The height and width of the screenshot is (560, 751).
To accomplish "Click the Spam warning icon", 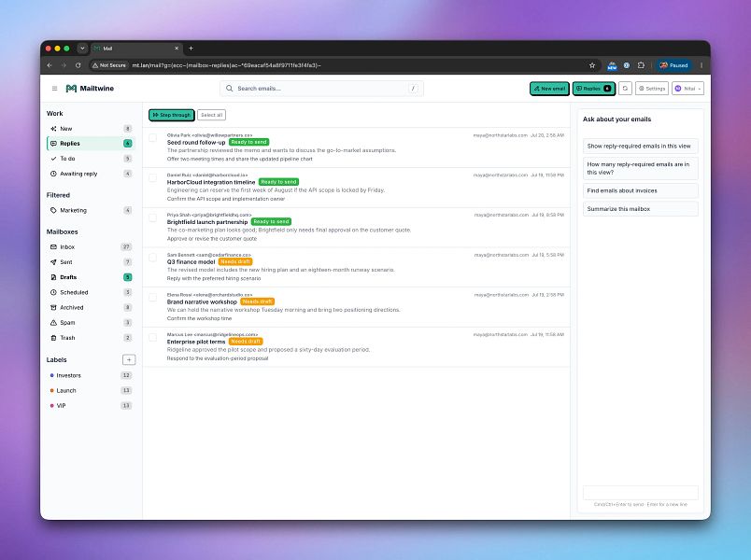I will 53,323.
